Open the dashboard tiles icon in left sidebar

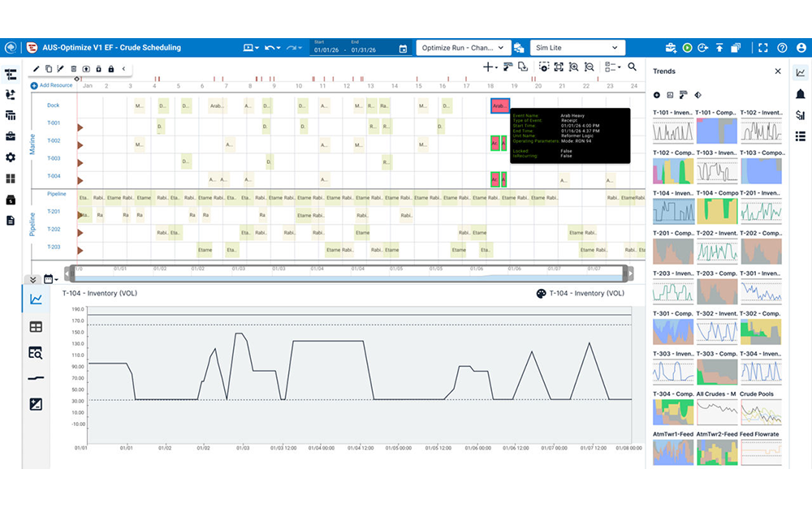[x=11, y=179]
